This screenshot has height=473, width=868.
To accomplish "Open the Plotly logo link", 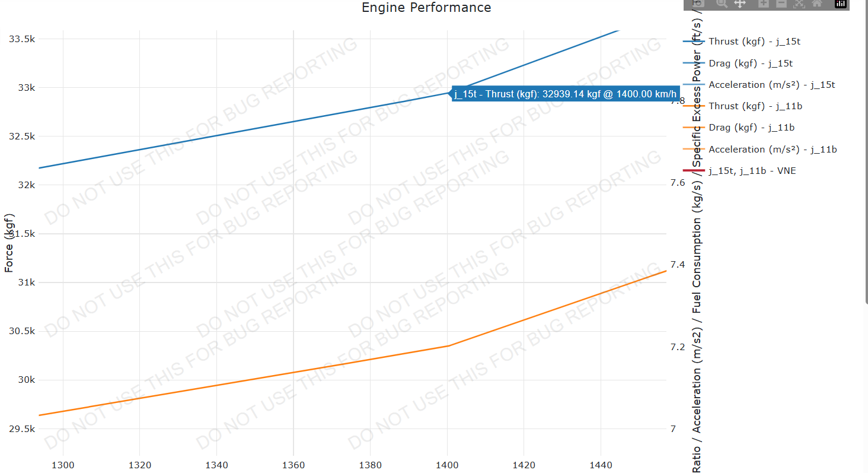I will (x=841, y=3).
